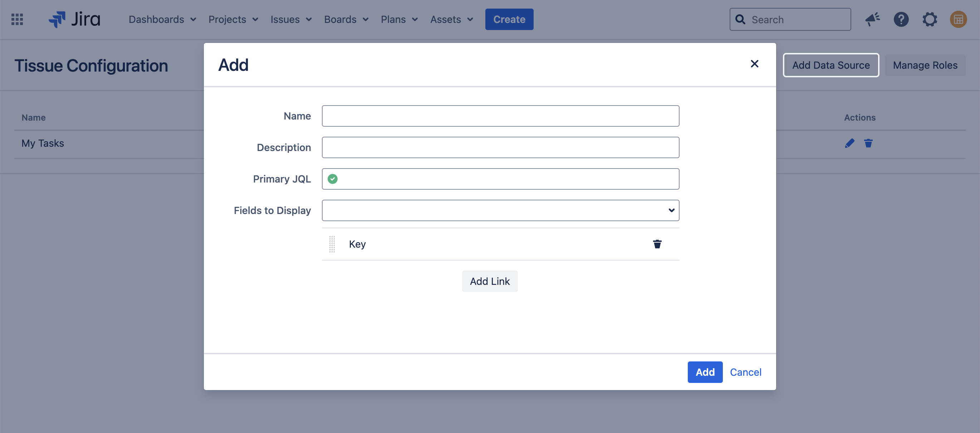Screen dimensions: 980x433
Task: Open the settings gear icon
Action: pyautogui.click(x=930, y=19)
